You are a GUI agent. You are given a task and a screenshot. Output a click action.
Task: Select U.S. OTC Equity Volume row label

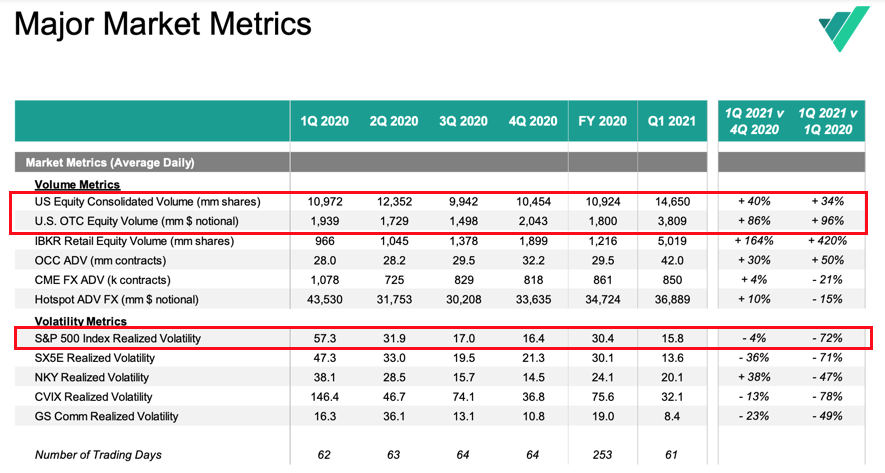click(x=137, y=221)
